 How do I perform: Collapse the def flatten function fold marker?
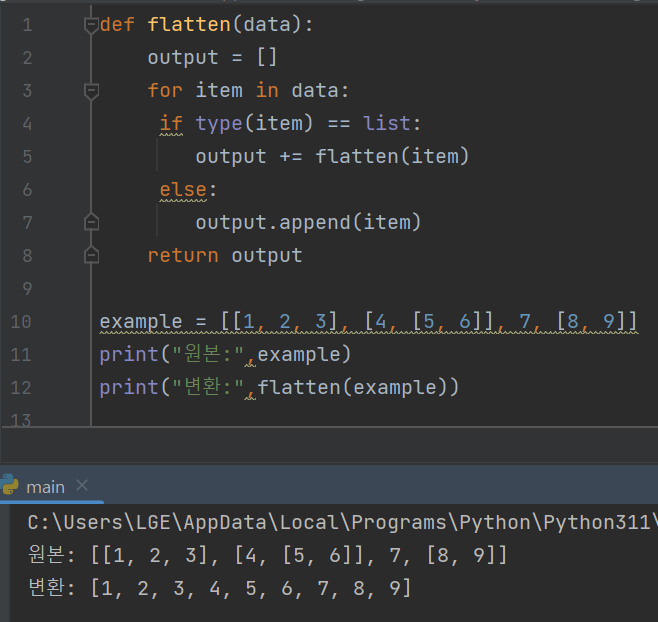click(x=91, y=25)
